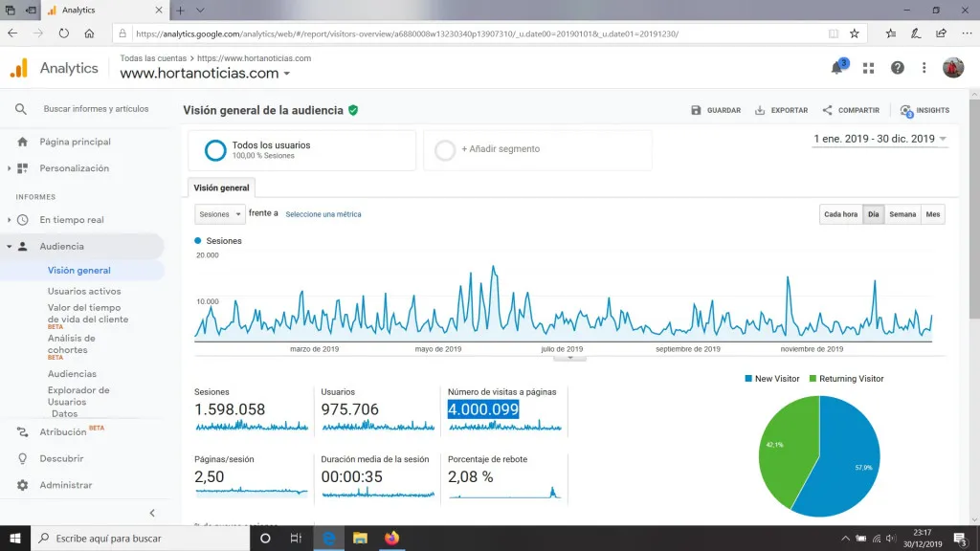Click the Administrar gear icon

(23, 485)
